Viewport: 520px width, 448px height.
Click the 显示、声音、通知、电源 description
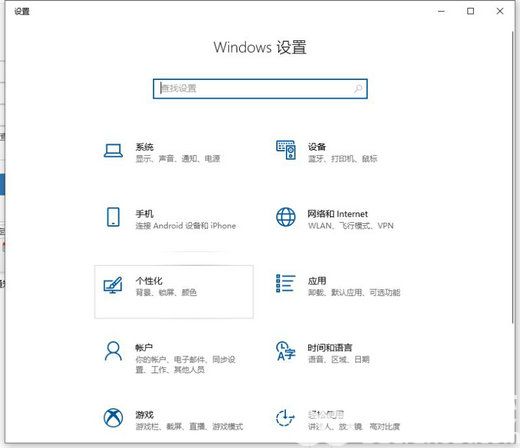pos(178,158)
